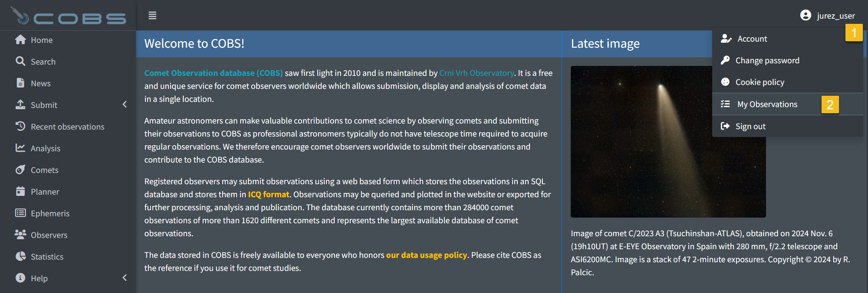Open the Statistics pie chart icon
868x293 pixels.
(x=20, y=256)
